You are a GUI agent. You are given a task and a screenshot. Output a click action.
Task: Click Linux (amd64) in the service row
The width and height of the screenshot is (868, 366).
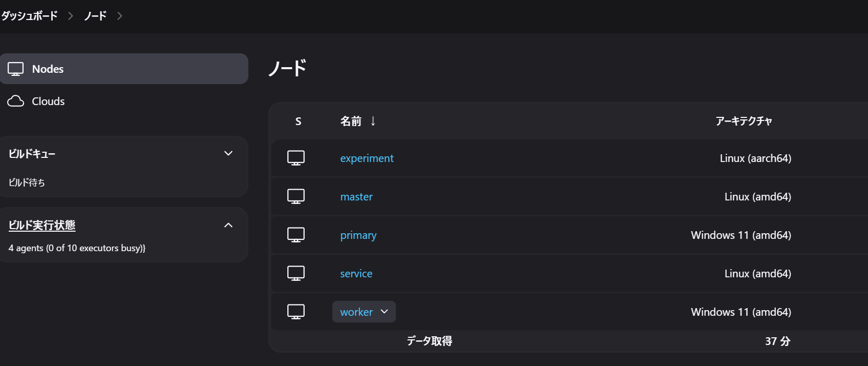758,274
